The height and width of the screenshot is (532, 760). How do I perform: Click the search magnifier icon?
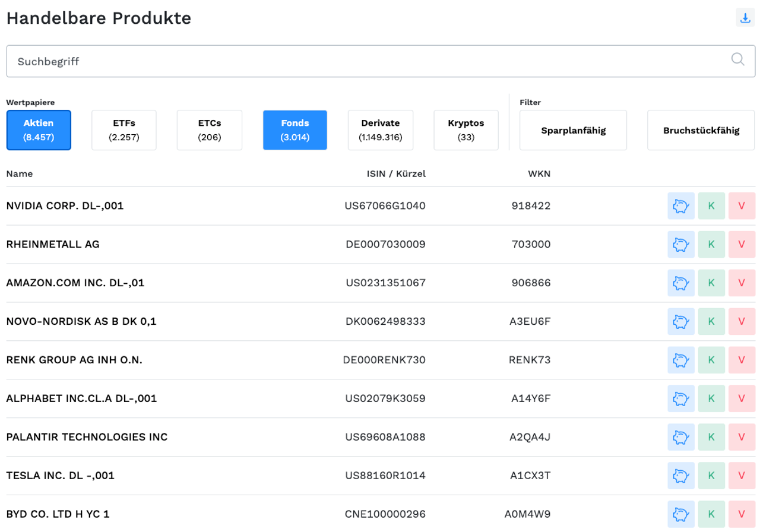pos(737,59)
